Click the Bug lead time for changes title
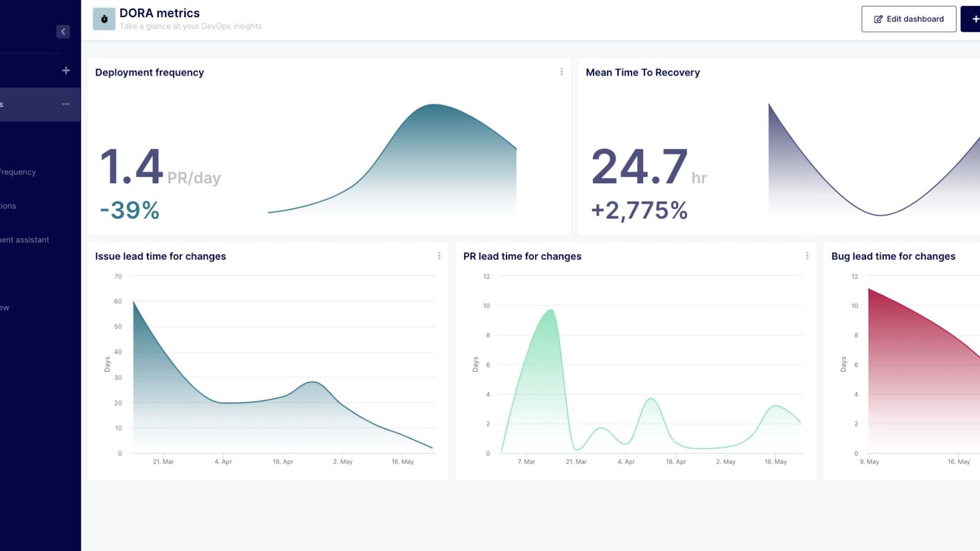This screenshot has width=980, height=551. coord(893,256)
